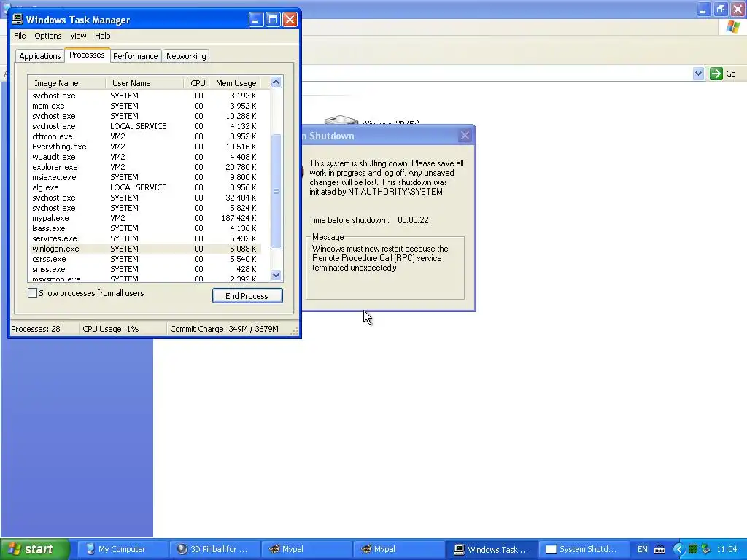Activate System Shutdown taskbar button
The height and width of the screenshot is (560, 747).
[583, 549]
